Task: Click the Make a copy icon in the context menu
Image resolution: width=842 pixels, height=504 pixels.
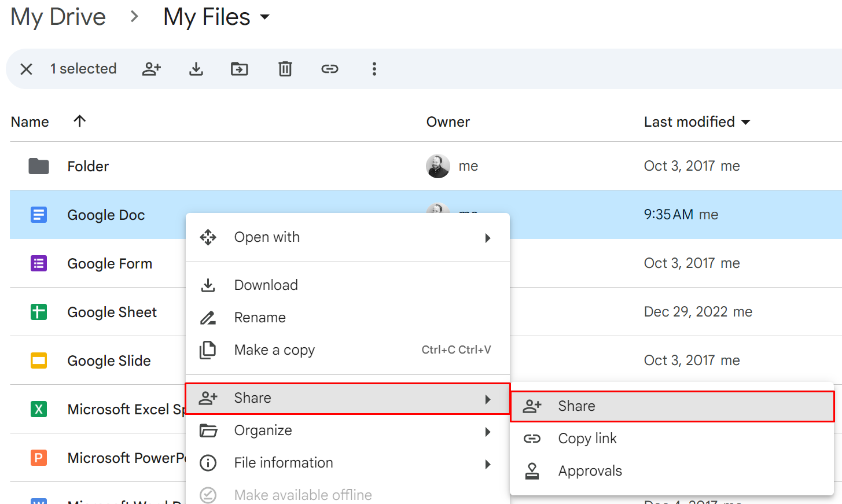Action: [208, 350]
